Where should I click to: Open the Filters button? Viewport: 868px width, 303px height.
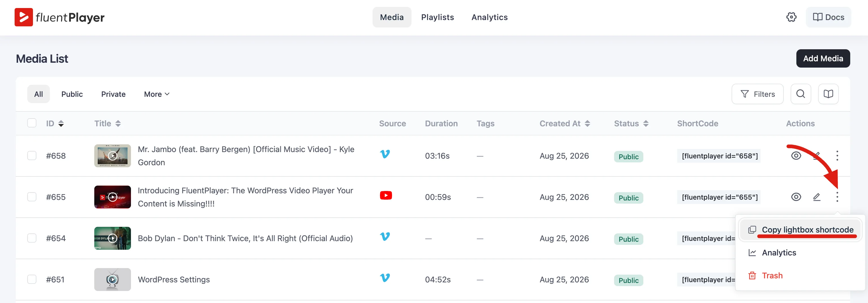coord(757,94)
